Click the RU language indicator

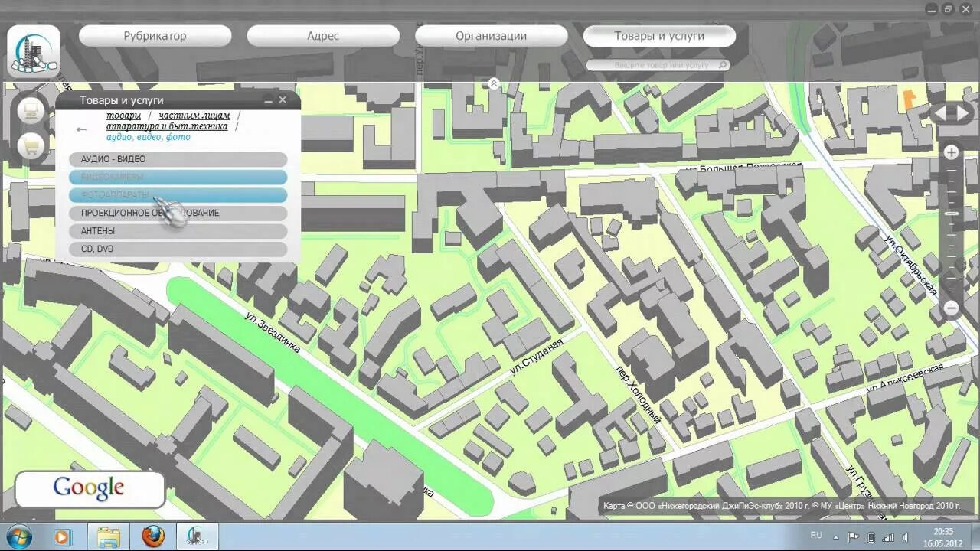pos(816,536)
